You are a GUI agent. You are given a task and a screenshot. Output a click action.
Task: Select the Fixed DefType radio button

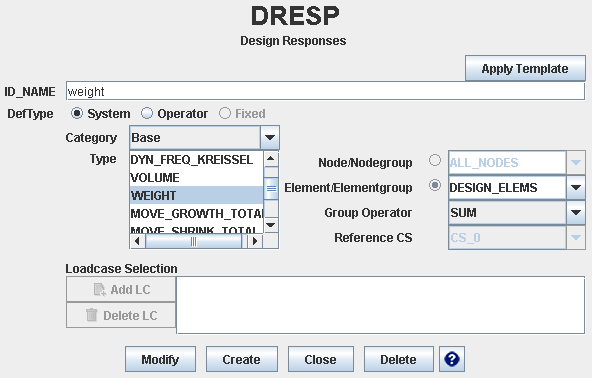pyautogui.click(x=225, y=113)
